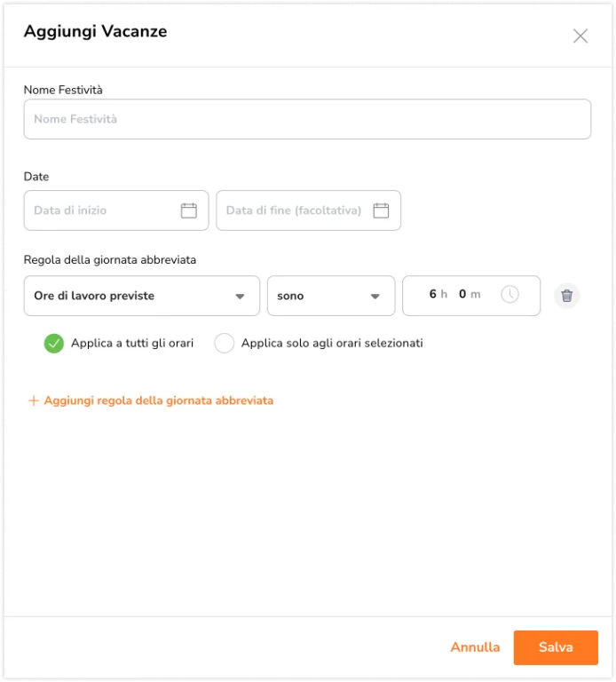Click the arrow beside sono
Image resolution: width=616 pixels, height=682 pixels.
coord(375,297)
